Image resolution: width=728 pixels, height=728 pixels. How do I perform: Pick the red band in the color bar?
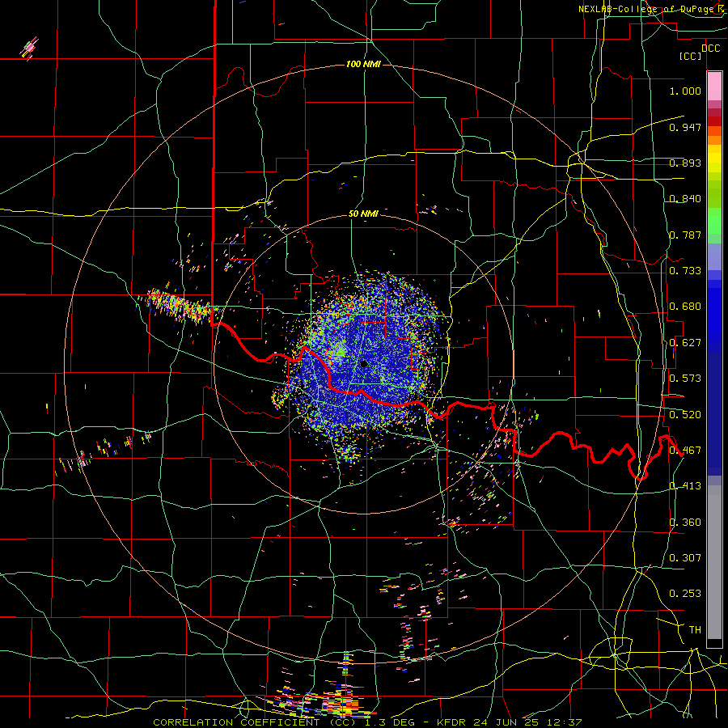(x=714, y=121)
